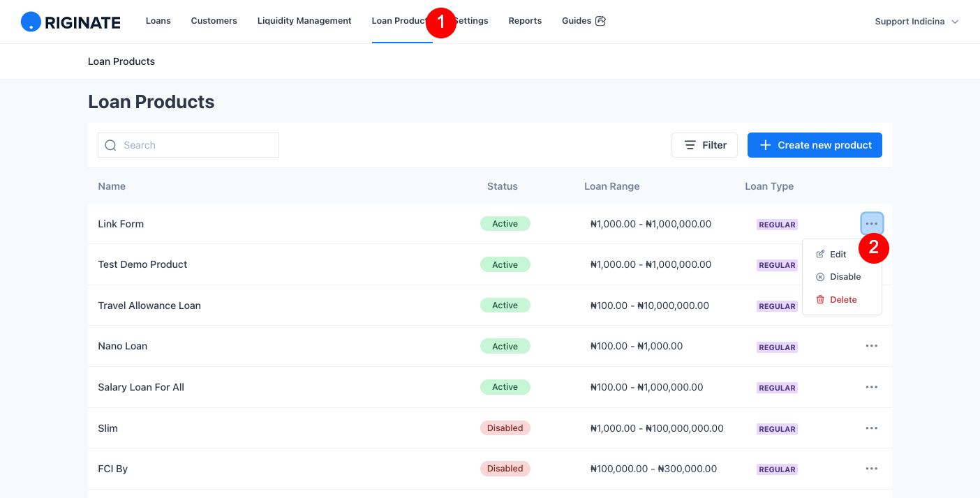The height and width of the screenshot is (498, 980).
Task: Click the Slim product name
Action: (x=108, y=428)
